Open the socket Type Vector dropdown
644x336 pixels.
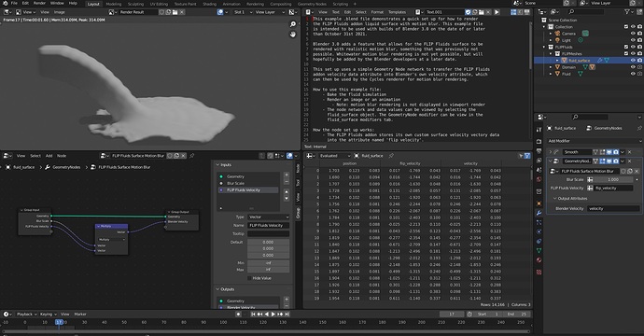[x=268, y=217]
